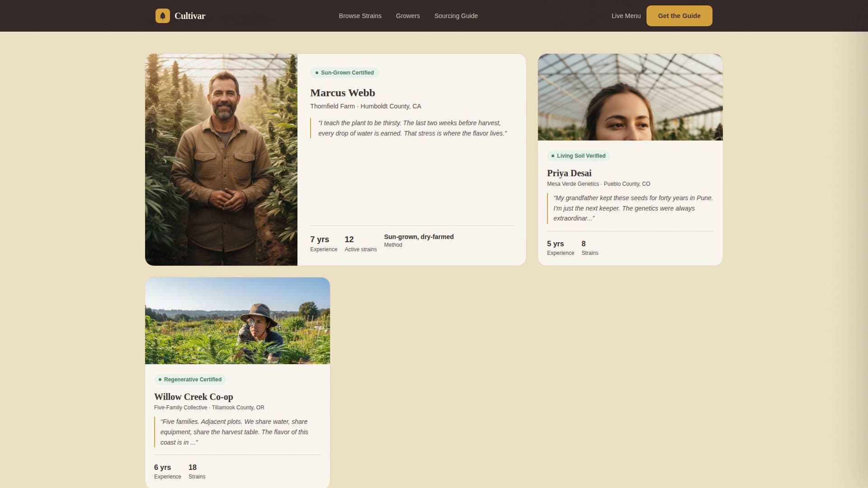
Task: Open Marcus Webb portrait photo
Action: coord(221,160)
